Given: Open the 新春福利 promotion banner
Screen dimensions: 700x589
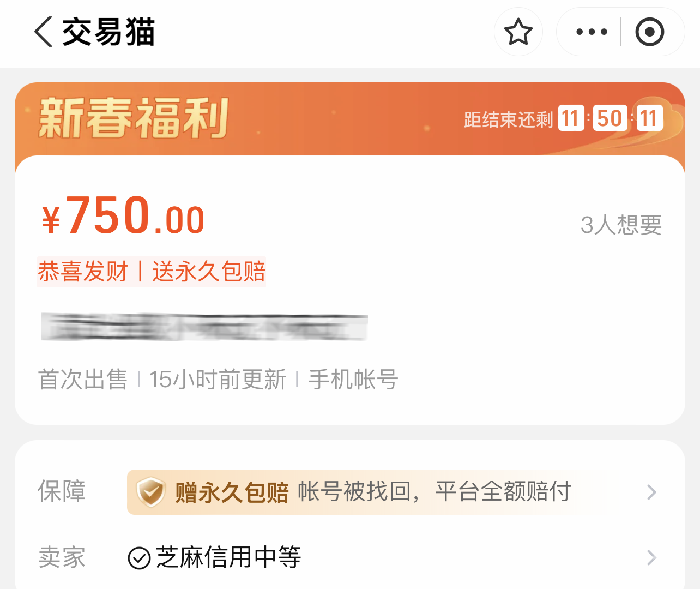Looking at the screenshot, I should [x=134, y=118].
